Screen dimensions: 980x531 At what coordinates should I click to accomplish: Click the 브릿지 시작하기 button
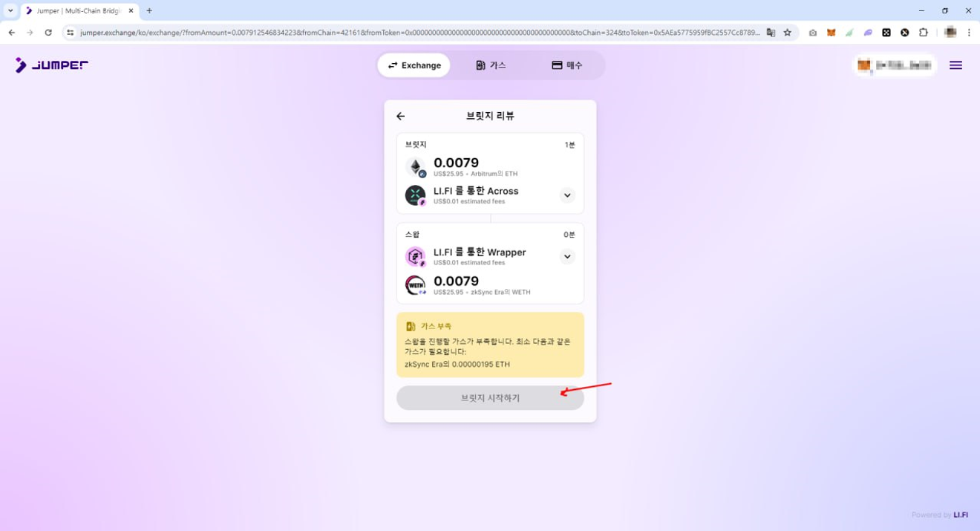[490, 398]
